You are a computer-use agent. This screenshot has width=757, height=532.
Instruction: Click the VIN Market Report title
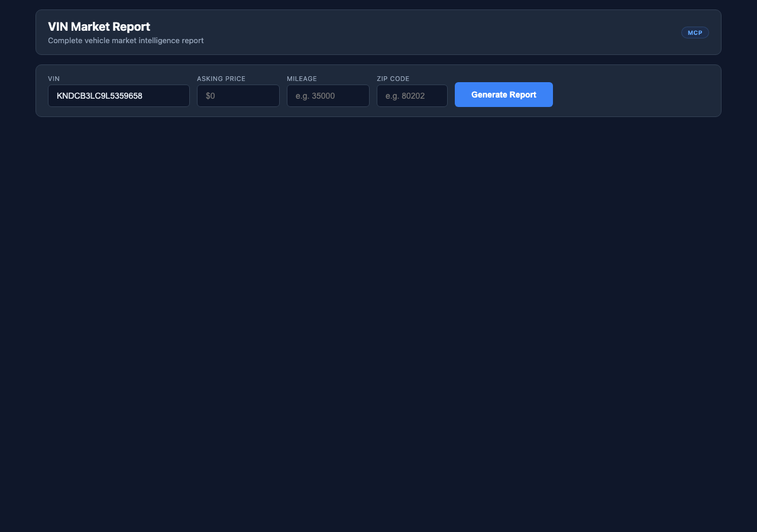99,27
